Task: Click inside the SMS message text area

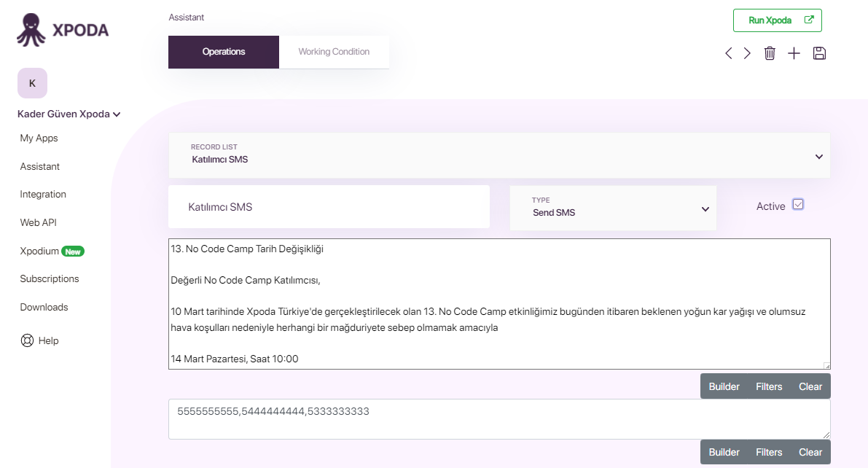Action: 499,304
